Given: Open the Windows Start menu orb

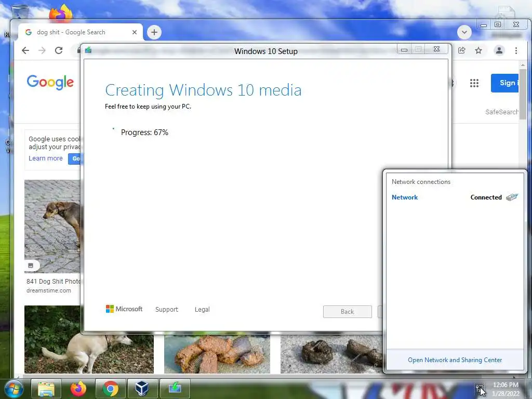Looking at the screenshot, I should 14,389.
